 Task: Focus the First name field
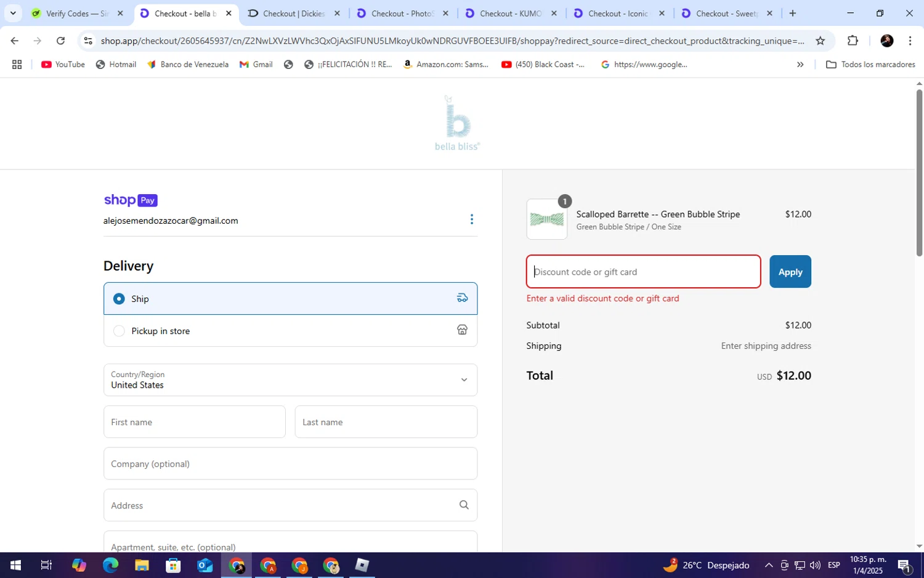click(x=195, y=422)
